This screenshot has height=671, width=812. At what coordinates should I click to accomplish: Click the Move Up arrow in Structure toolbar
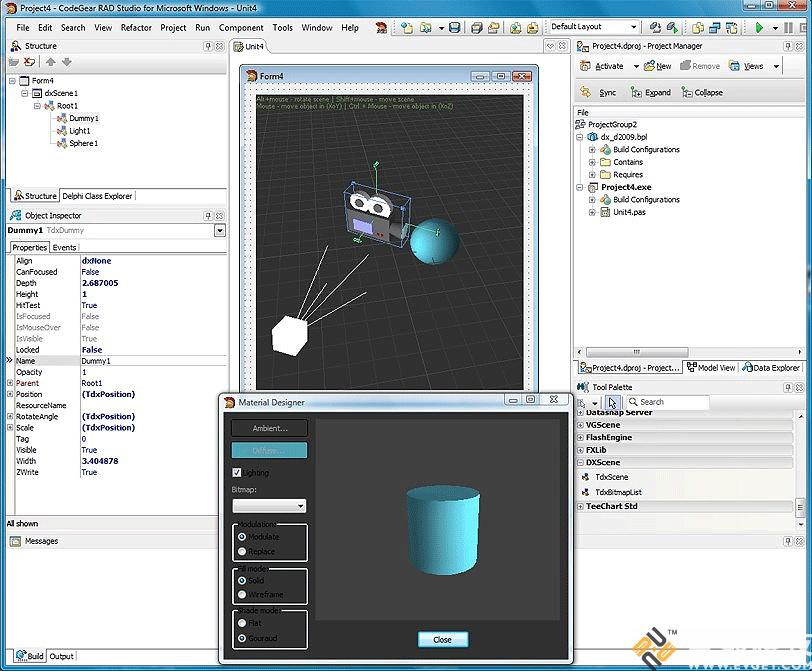pyautogui.click(x=50, y=62)
